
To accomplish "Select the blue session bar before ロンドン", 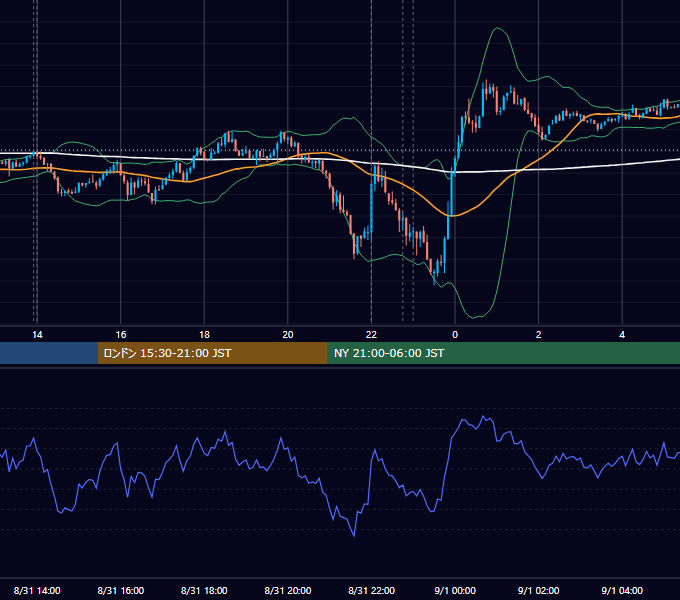I will 49,353.
